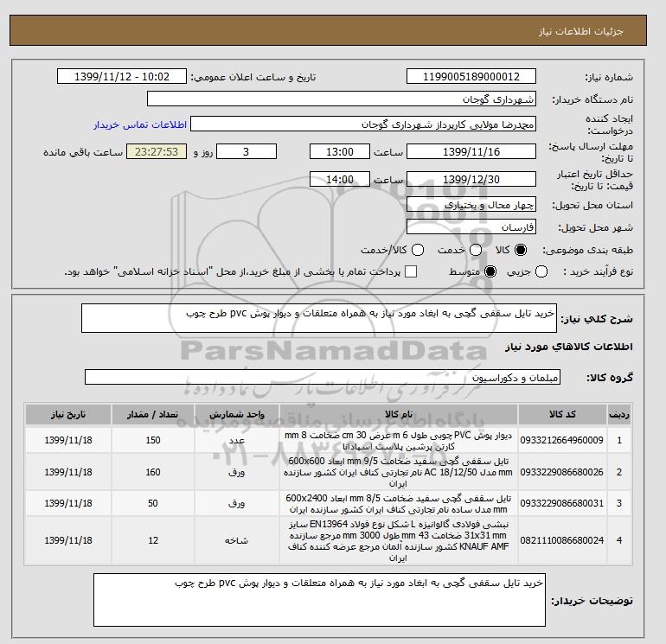Screen dimensions: 666x644
Task: Click the شماره نیاز field 1199005189000012
Action: click(471, 76)
